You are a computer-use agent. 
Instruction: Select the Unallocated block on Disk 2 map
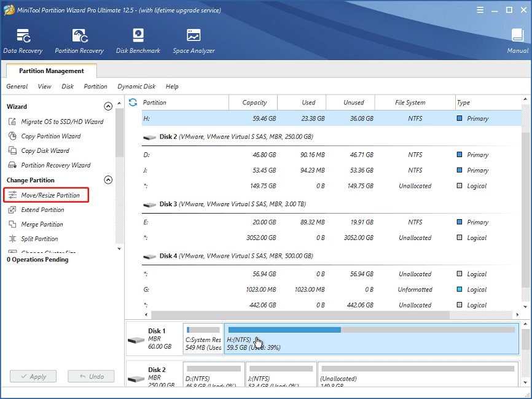coord(418,374)
